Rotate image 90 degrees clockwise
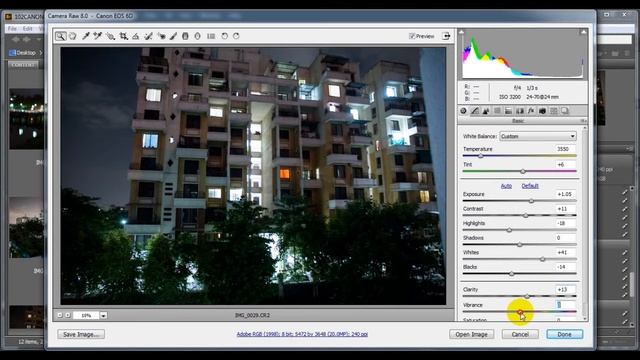 236,36
